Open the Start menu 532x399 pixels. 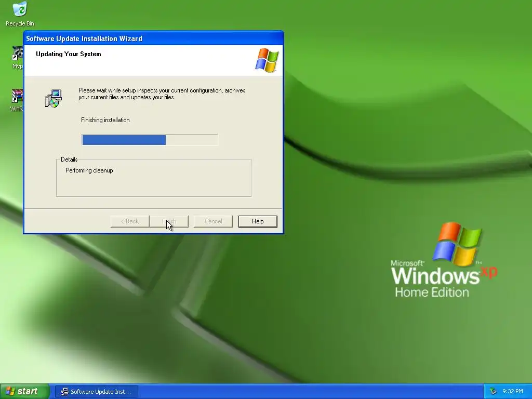point(25,391)
